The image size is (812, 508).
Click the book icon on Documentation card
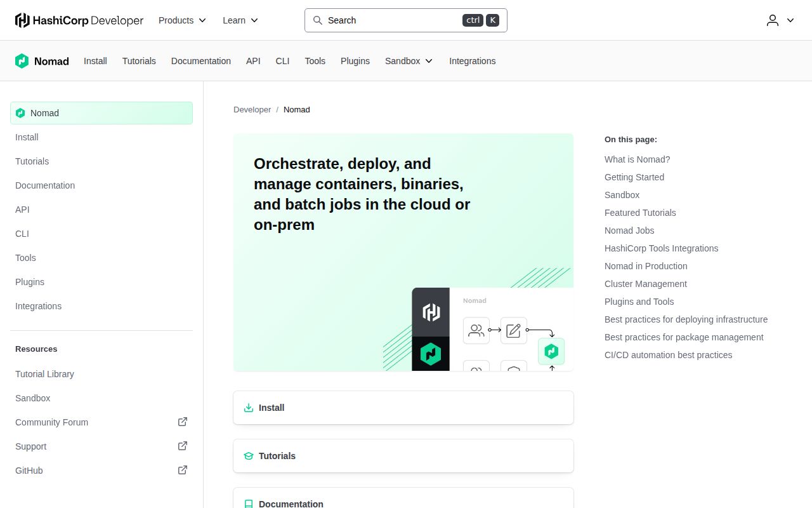click(x=249, y=504)
